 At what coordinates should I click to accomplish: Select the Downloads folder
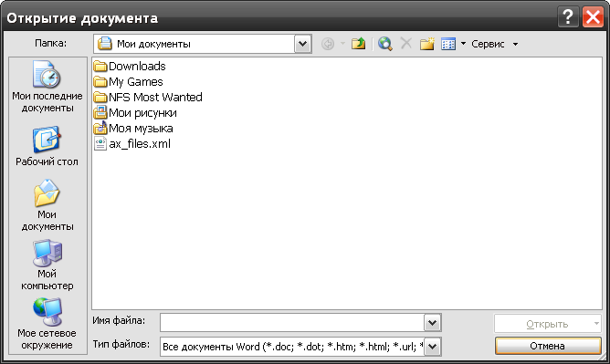[x=130, y=67]
